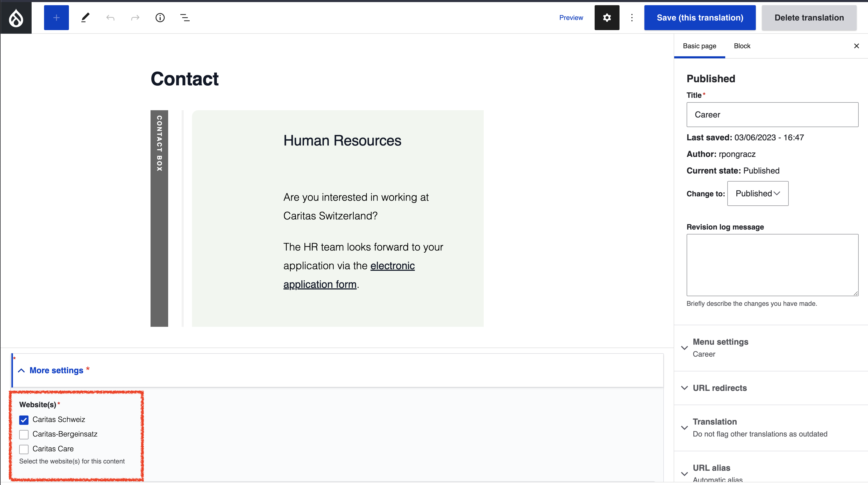Image resolution: width=868 pixels, height=485 pixels.
Task: Click the undo arrow icon
Action: click(110, 17)
